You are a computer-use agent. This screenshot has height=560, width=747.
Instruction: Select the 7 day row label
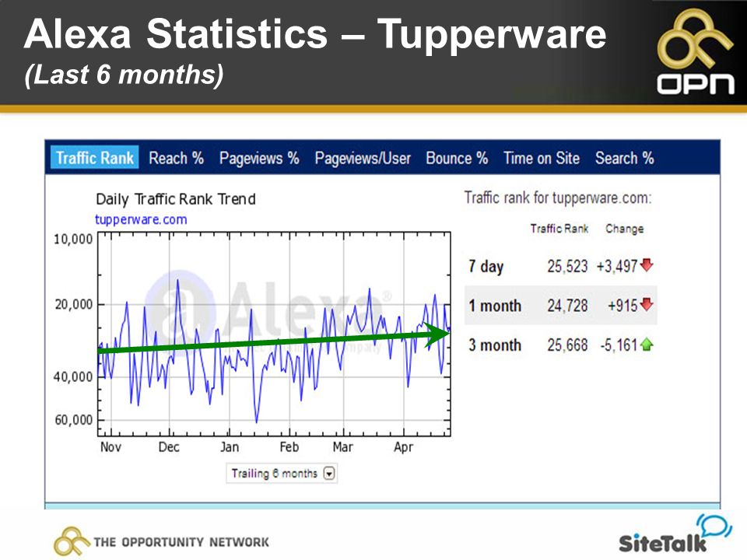(486, 266)
